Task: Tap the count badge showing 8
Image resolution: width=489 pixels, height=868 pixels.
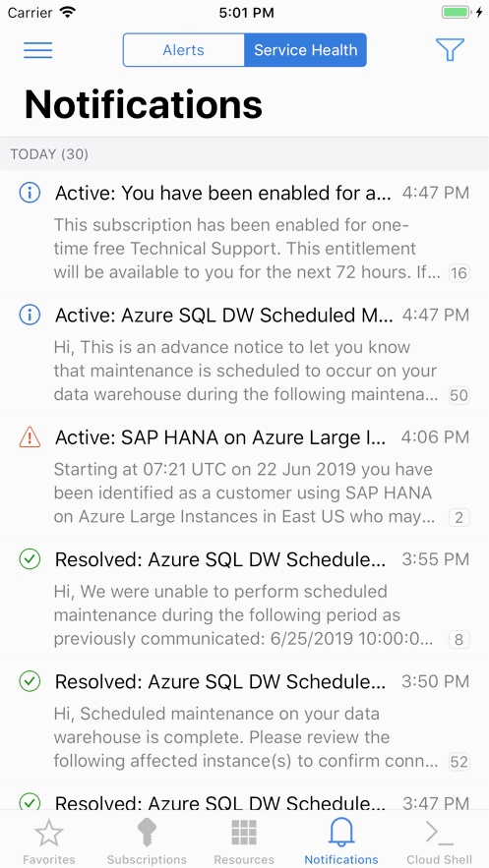Action: point(459,639)
